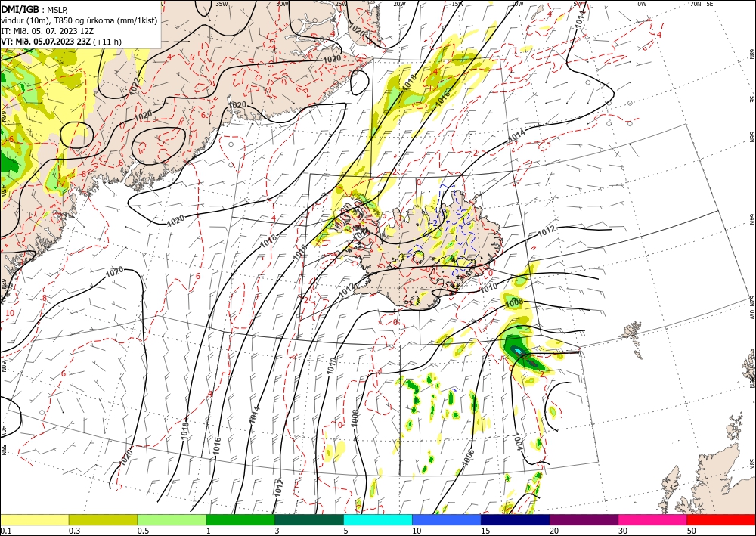
Task: Click the 20W longitude label at top
Action: (399, 3)
